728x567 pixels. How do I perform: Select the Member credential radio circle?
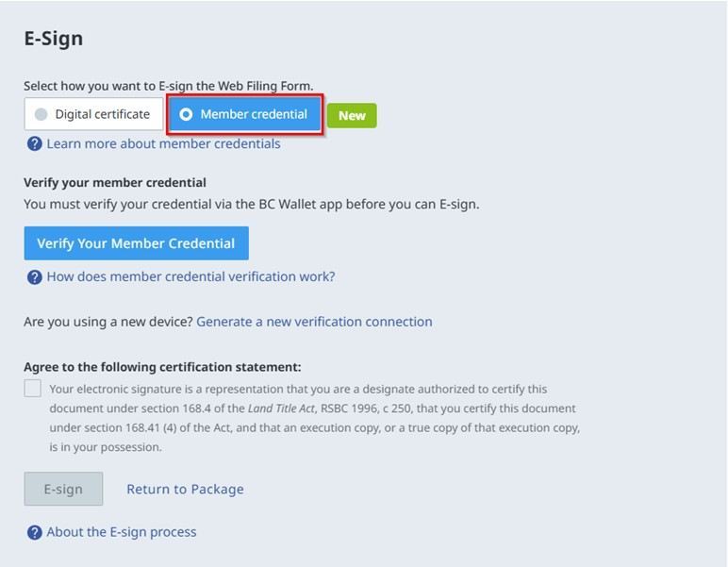coord(186,114)
